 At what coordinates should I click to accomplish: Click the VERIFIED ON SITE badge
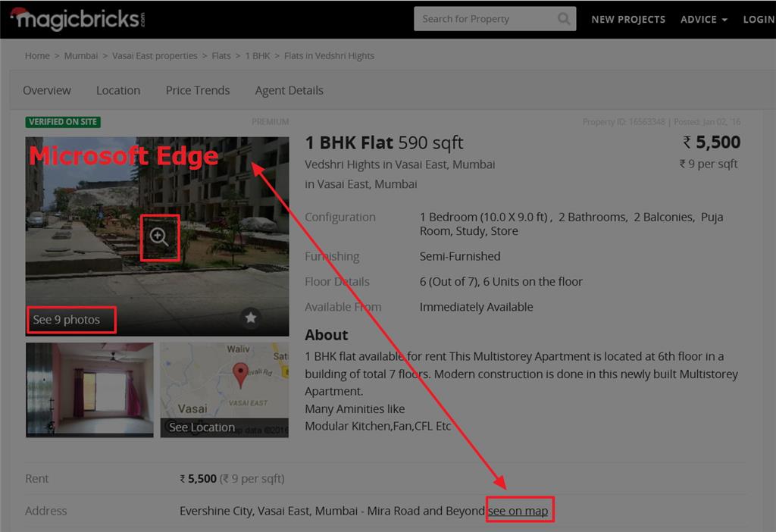click(x=63, y=122)
